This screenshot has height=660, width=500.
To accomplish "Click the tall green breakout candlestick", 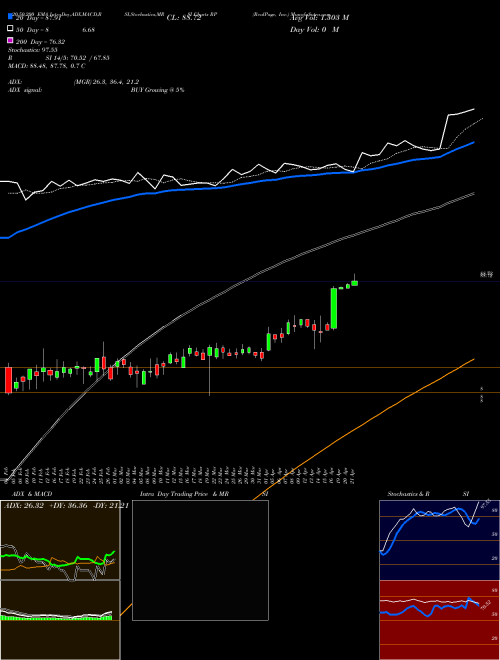I will [x=334, y=308].
